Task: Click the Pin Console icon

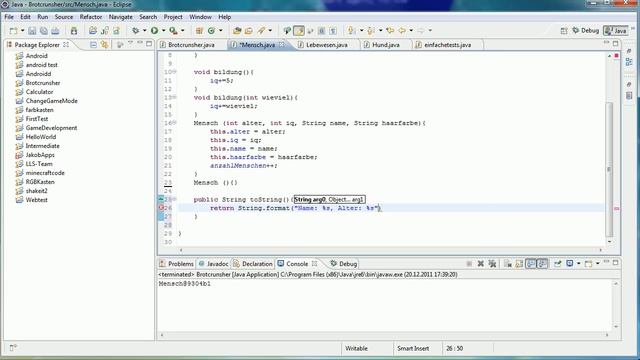Action: tap(558, 264)
